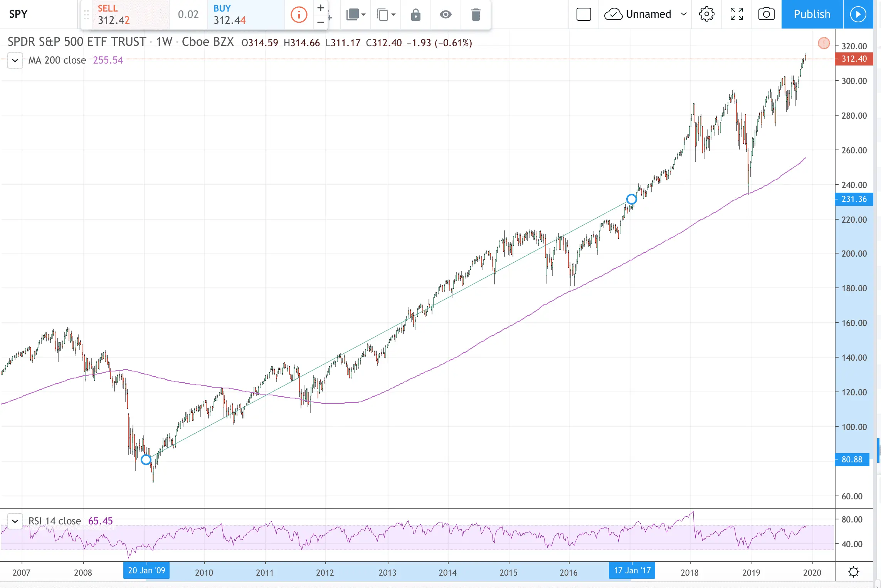The height and width of the screenshot is (588, 881).
Task: Increase order quantity with plus
Action: click(320, 8)
